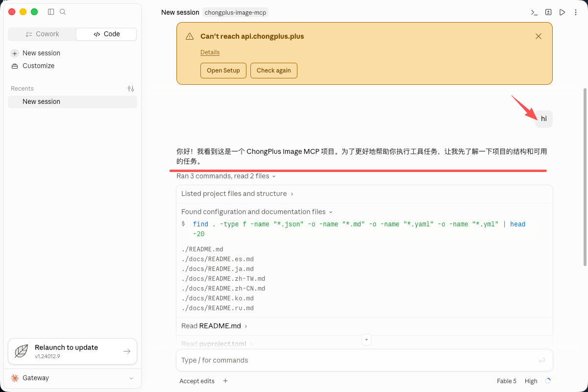Expand Listed project files and structure
Image resolution: width=588 pixels, height=392 pixels.
pyautogui.click(x=237, y=194)
